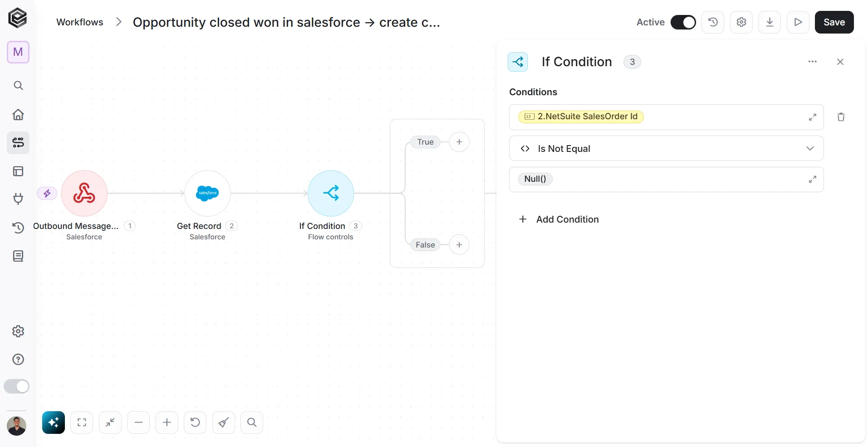This screenshot has height=447, width=868.
Task: Close the If Condition panel
Action: click(840, 62)
